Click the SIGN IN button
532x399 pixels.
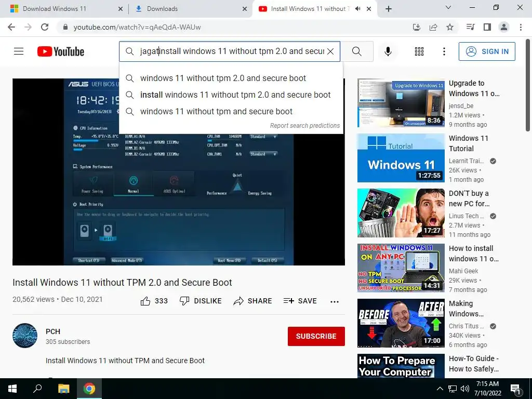487,51
